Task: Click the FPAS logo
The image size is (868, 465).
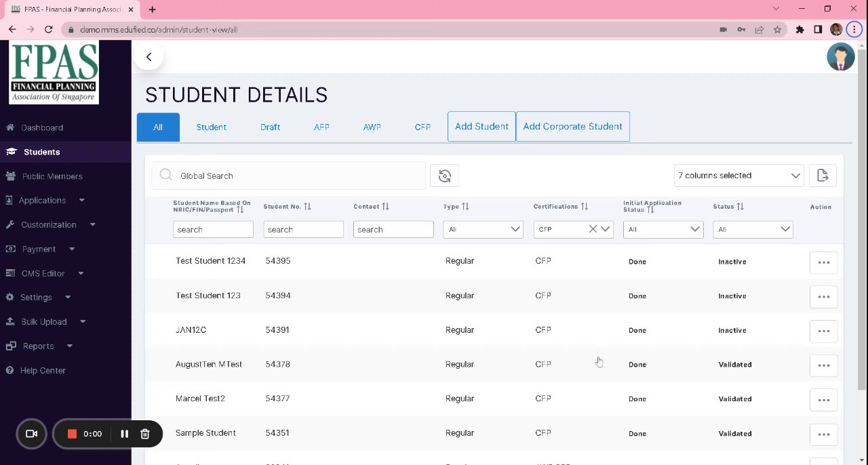Action: coord(54,73)
